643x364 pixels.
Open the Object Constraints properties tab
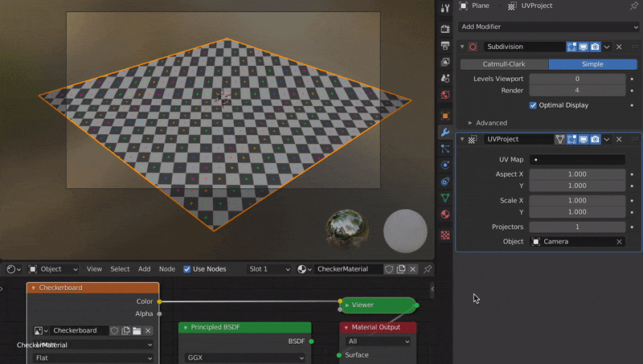coord(445,181)
